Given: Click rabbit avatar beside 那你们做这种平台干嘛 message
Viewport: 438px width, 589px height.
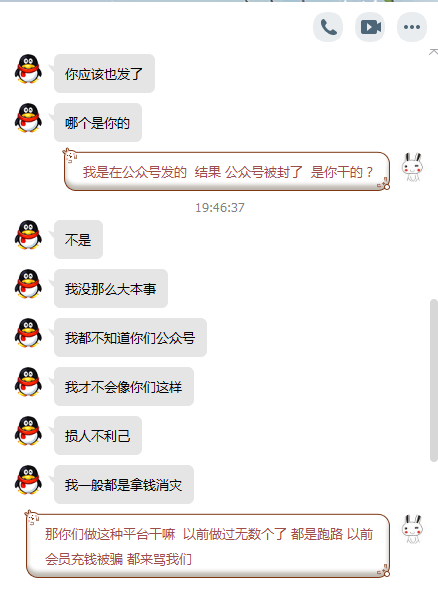Looking at the screenshot, I should pyautogui.click(x=412, y=529).
